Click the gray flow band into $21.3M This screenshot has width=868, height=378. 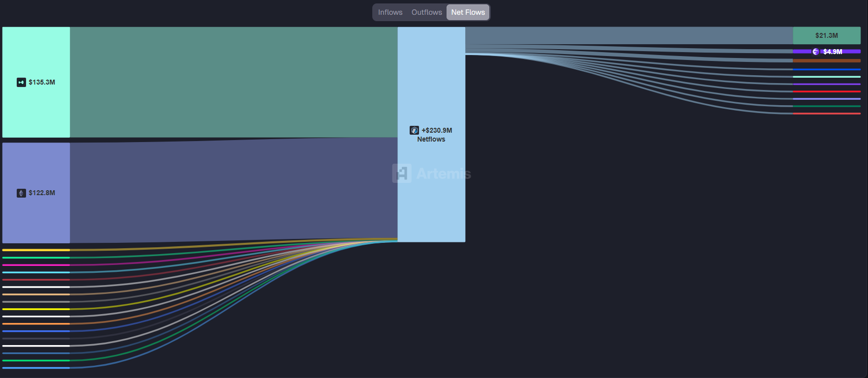coord(629,35)
